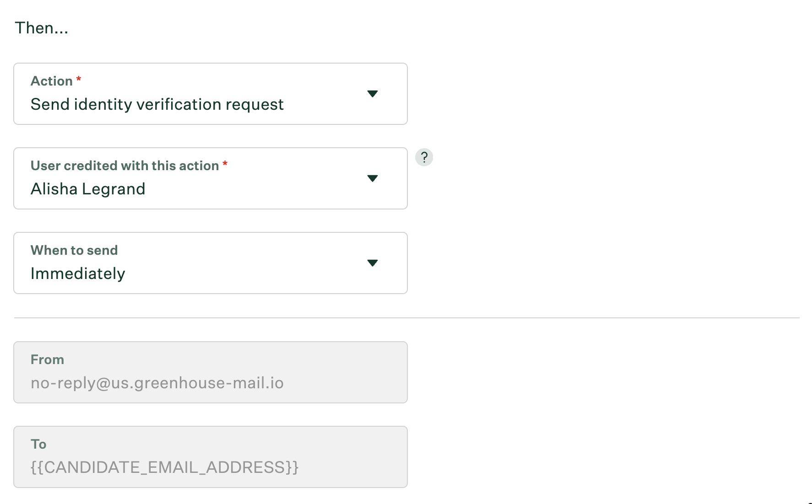Click the {{CANDIDATE_EMAIL_ADDRESS}} placeholder token
Screen dimensions: 812x504
click(x=164, y=467)
